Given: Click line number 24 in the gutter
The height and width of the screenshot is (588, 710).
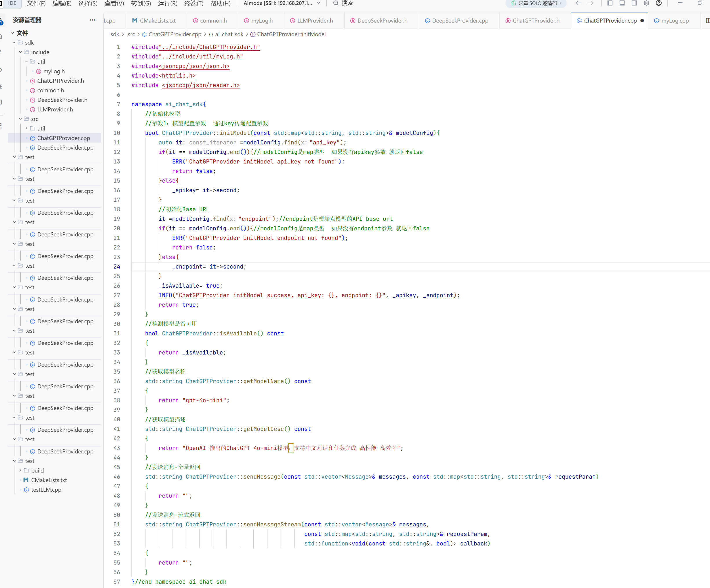Looking at the screenshot, I should tap(117, 267).
